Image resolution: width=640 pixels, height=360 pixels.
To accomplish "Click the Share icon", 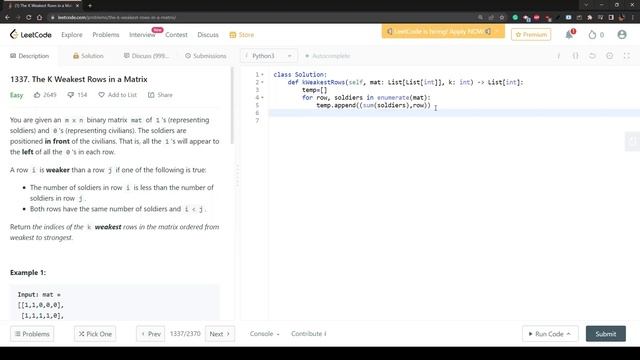I will coord(151,95).
